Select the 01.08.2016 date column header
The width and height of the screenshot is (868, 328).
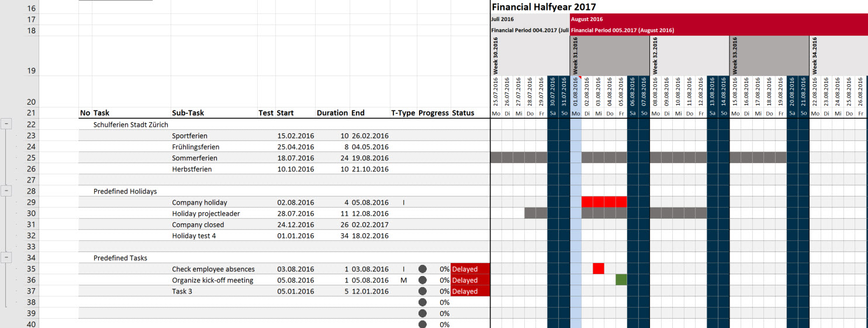tap(576, 91)
